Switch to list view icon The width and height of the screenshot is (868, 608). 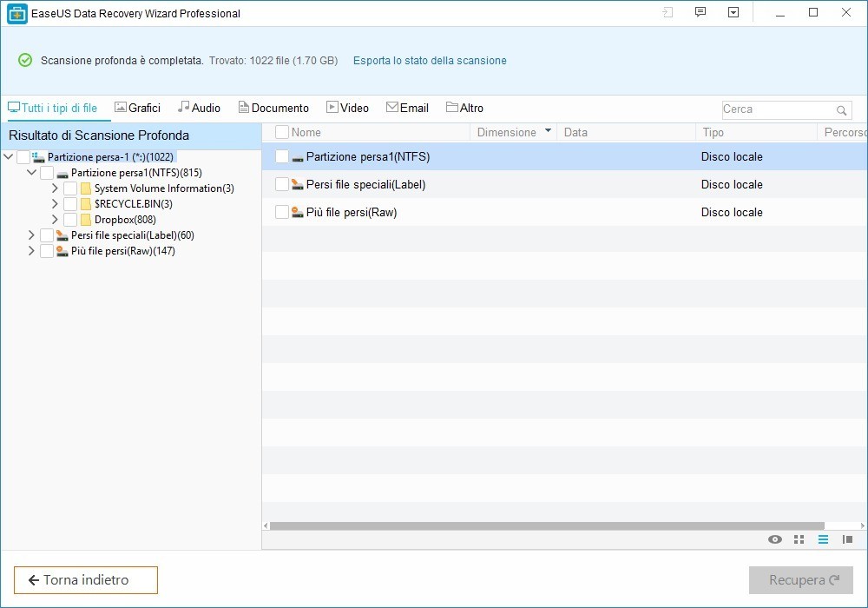(x=823, y=539)
